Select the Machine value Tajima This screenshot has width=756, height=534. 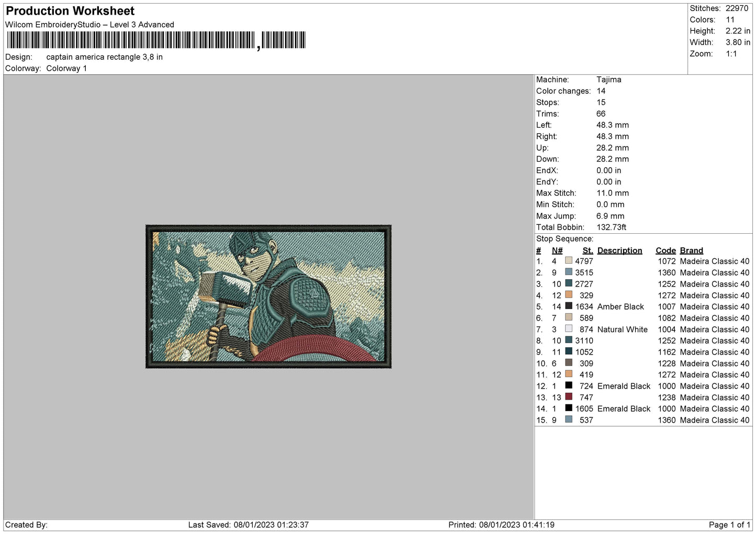(609, 79)
